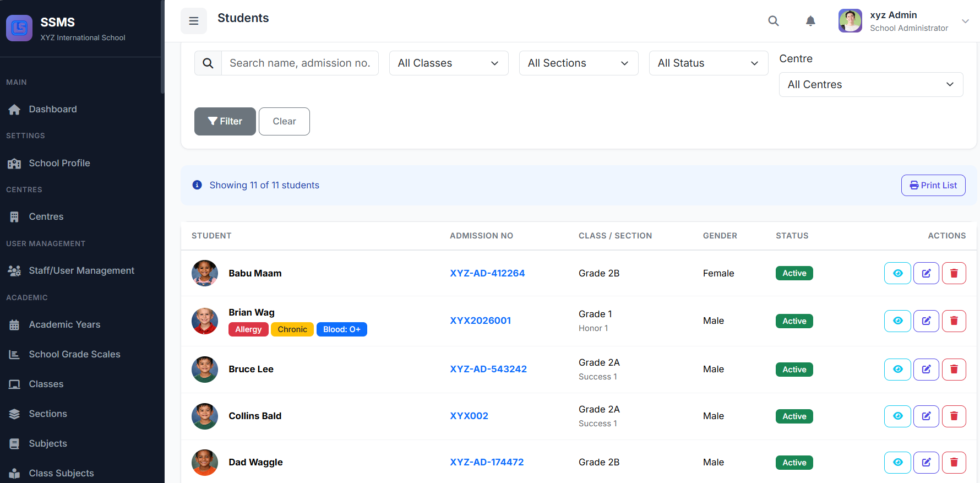Viewport: 980px width, 483px height.
Task: Click the search magnifier beside the name field
Action: pyautogui.click(x=208, y=63)
